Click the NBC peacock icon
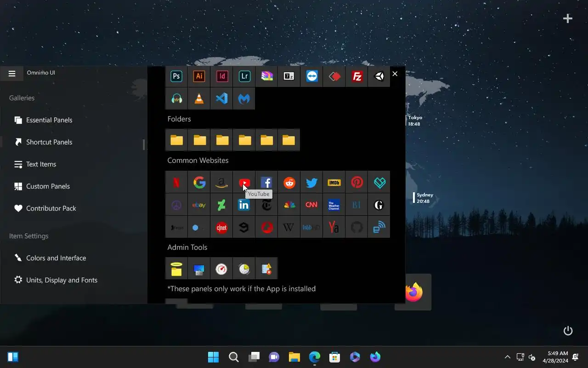Viewport: 588px width, 368px height. [x=289, y=205]
